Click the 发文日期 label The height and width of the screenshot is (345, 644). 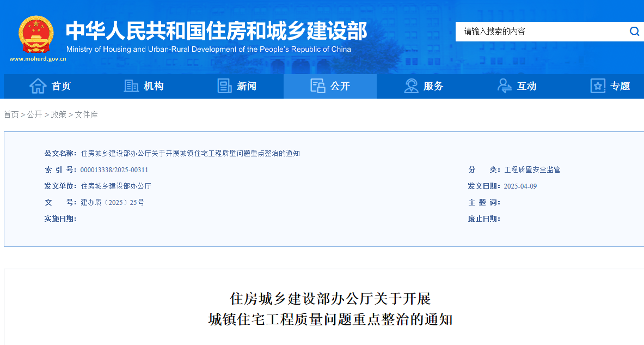tap(484, 186)
